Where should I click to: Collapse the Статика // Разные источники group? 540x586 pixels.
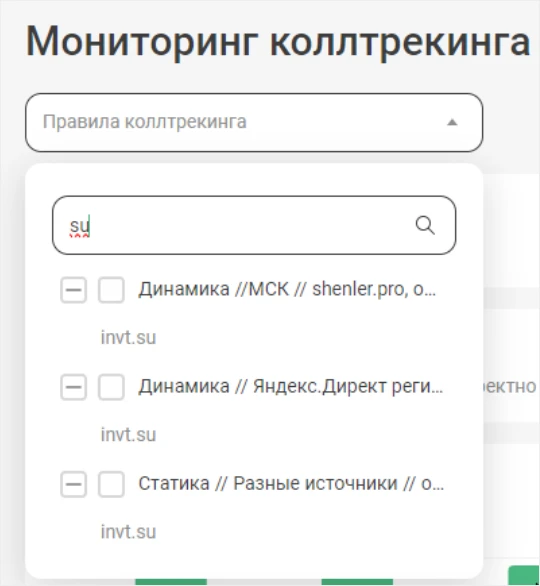pos(74,484)
